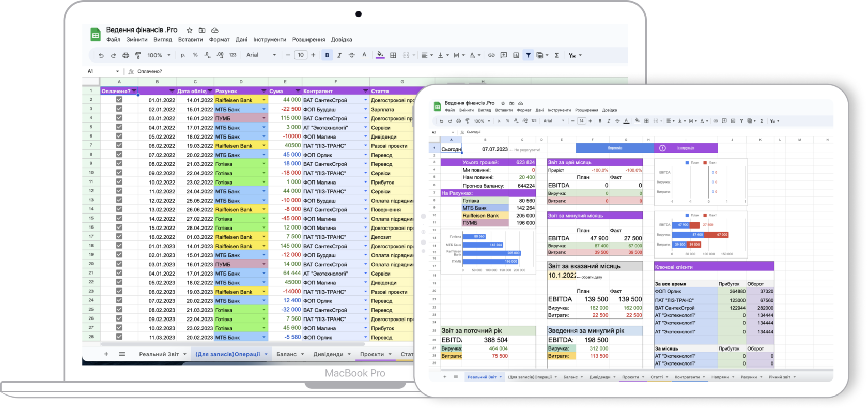The image size is (868, 410).
Task: Switch to Реальний Звіт tab in laptop
Action: coord(163,354)
